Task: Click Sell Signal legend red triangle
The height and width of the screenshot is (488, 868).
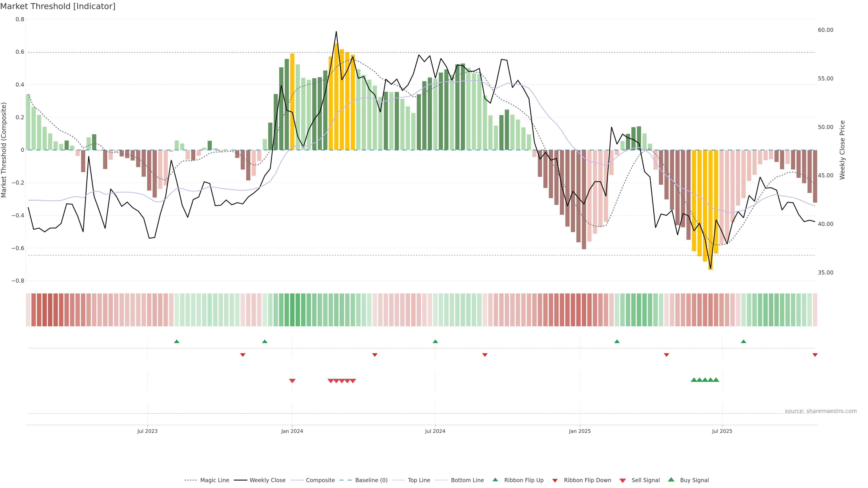Action: [623, 480]
